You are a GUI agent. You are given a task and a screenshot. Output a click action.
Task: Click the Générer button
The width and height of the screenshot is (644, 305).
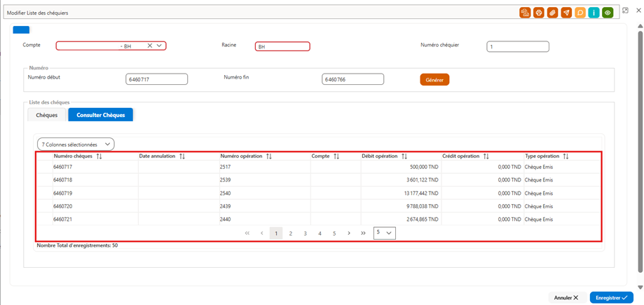(434, 80)
